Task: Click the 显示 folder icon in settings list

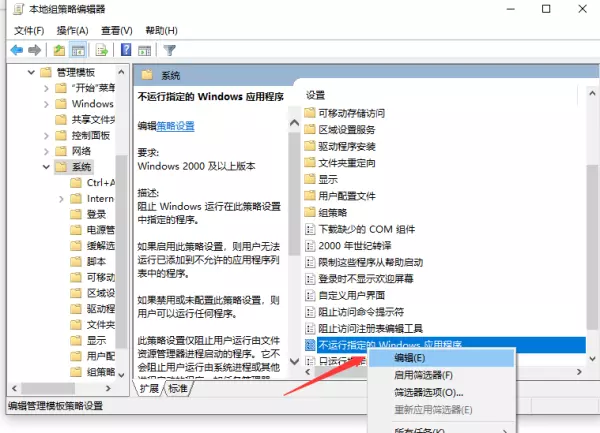Action: (x=310, y=179)
